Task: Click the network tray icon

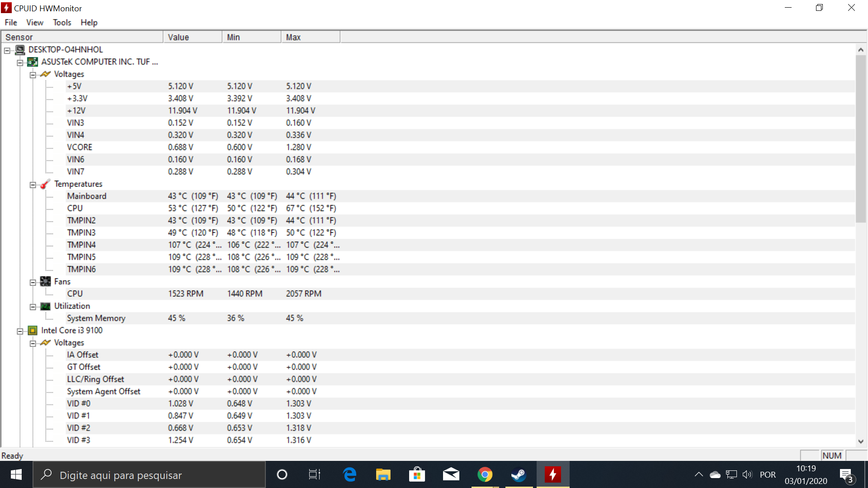Action: click(731, 474)
